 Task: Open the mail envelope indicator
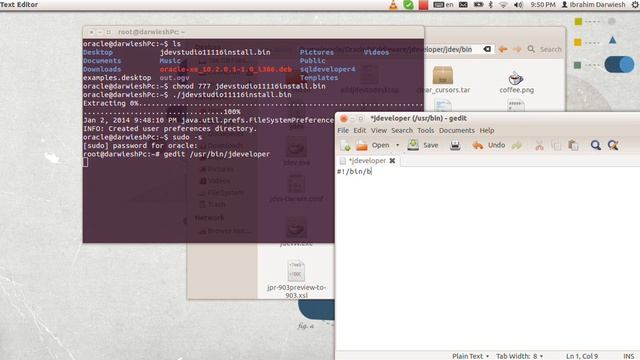coord(463,5)
